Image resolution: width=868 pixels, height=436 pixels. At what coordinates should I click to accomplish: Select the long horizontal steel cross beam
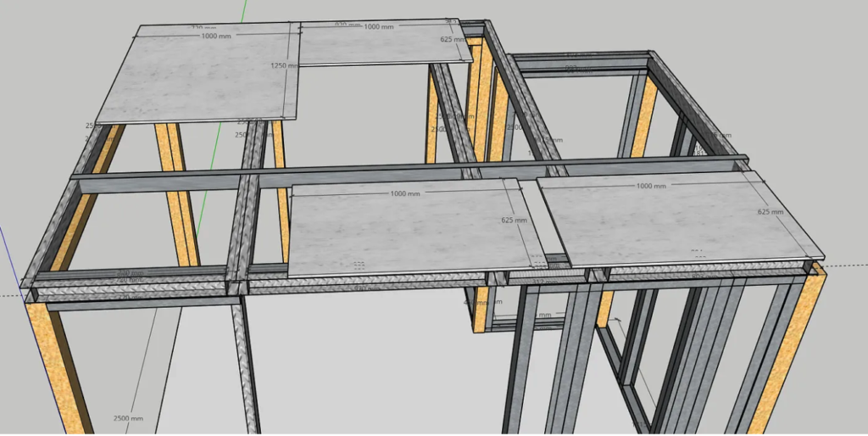click(409, 173)
